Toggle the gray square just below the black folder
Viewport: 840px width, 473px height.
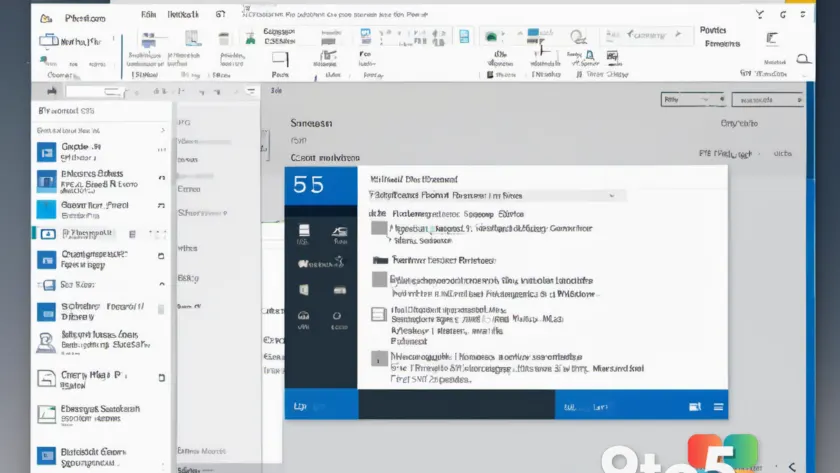click(x=379, y=279)
